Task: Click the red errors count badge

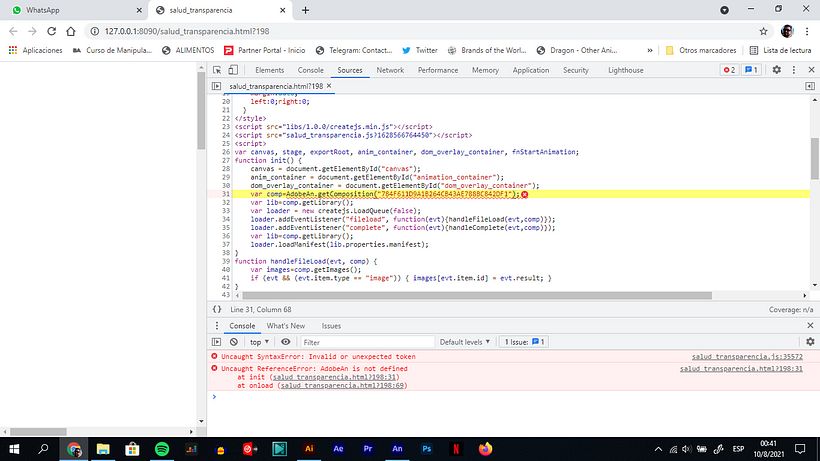Action: (729, 70)
